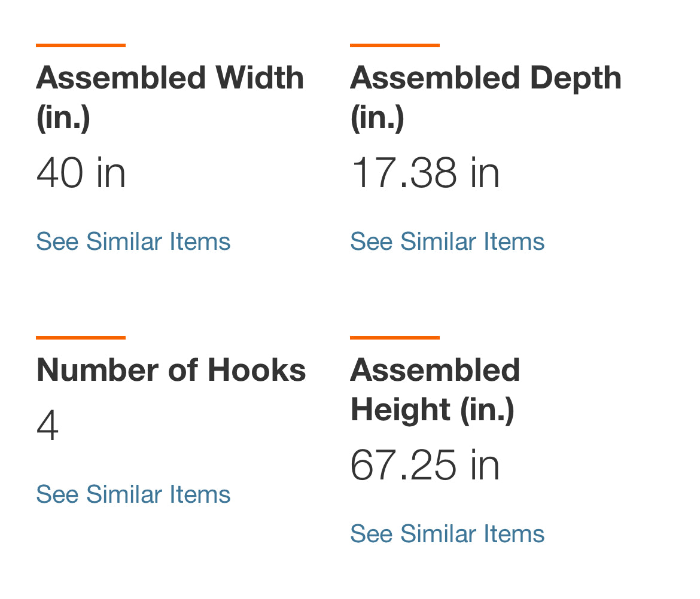The width and height of the screenshot is (700, 599).
Task: Click the 17.38 in depth value
Action: (x=425, y=173)
